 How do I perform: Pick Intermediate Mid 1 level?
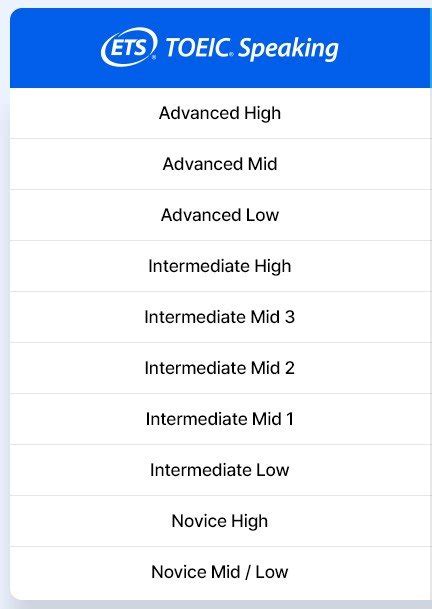click(x=221, y=419)
